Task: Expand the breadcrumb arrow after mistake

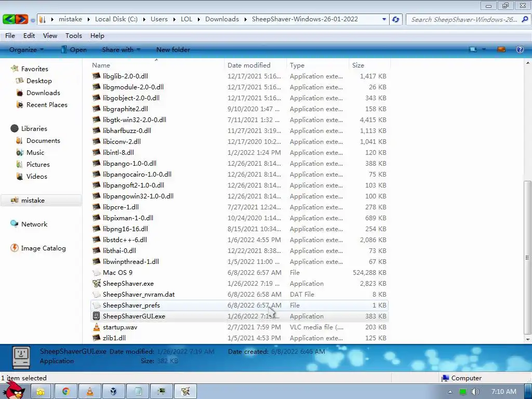Action: pyautogui.click(x=88, y=19)
